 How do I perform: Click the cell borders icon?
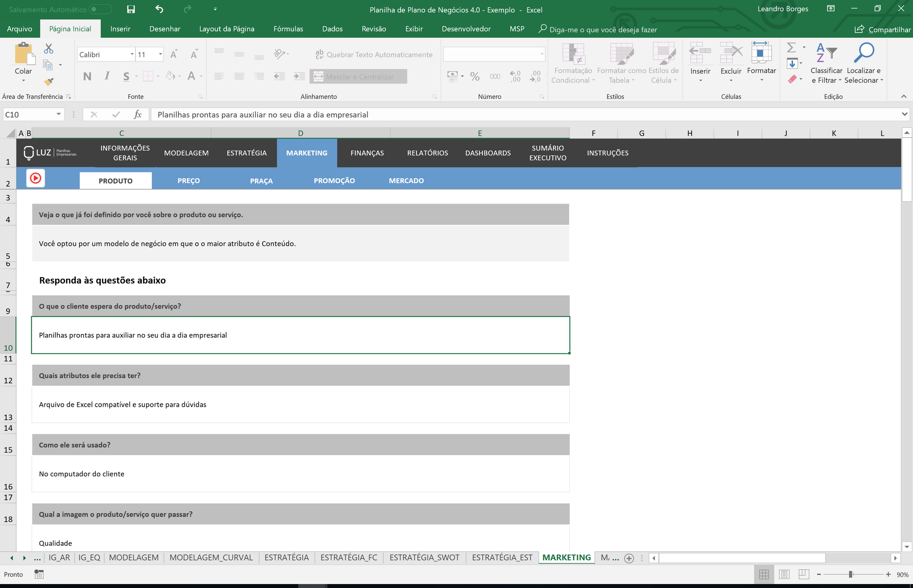(x=148, y=76)
